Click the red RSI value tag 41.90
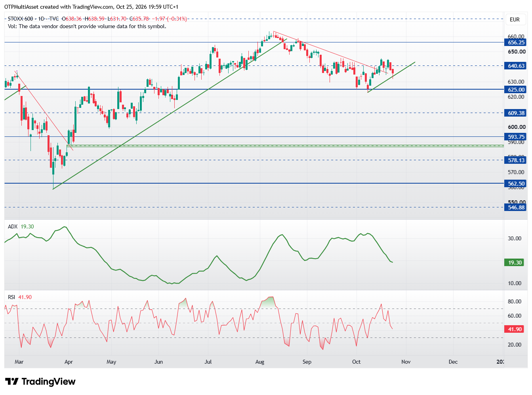The image size is (532, 395). (515, 329)
